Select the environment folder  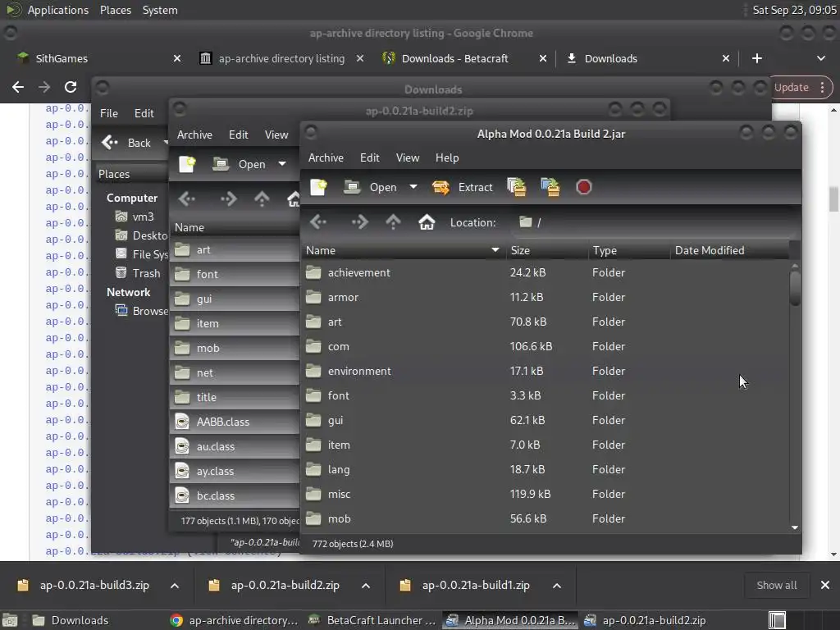coord(546,372)
